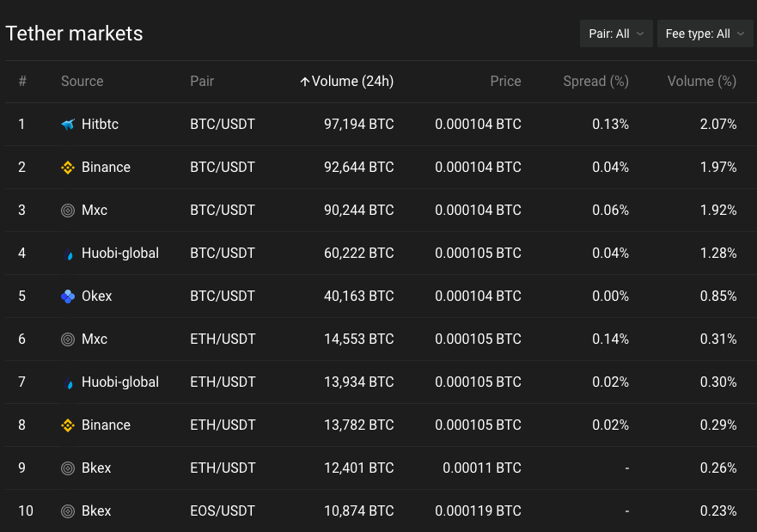Click the Mxc icon in row 3
The image size is (757, 532).
tap(68, 211)
